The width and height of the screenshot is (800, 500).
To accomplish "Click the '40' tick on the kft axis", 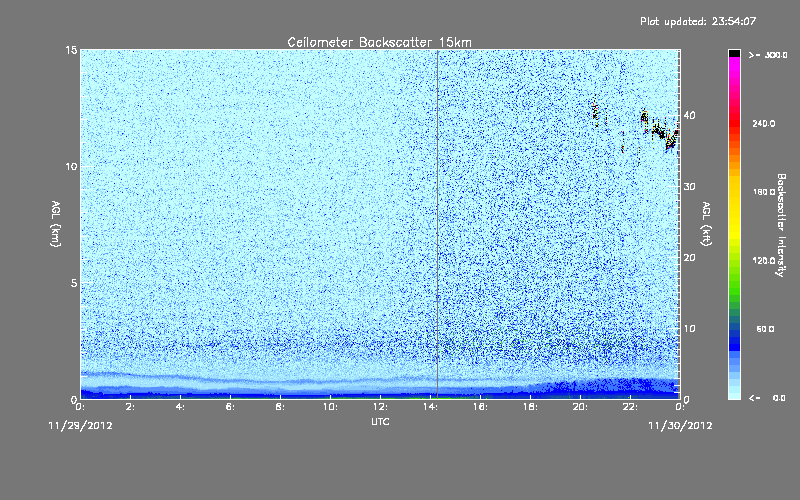I will 689,115.
